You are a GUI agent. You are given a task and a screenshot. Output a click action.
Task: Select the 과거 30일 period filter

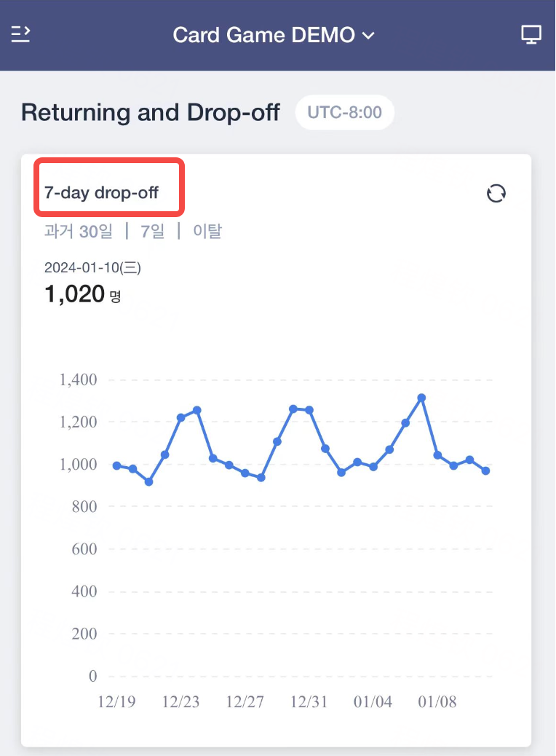pyautogui.click(x=79, y=231)
